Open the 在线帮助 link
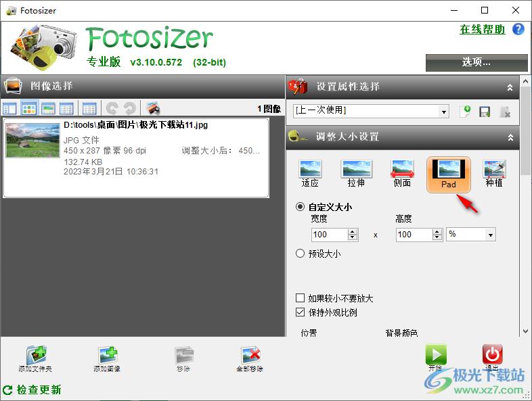The height and width of the screenshot is (401, 532). pos(482,29)
